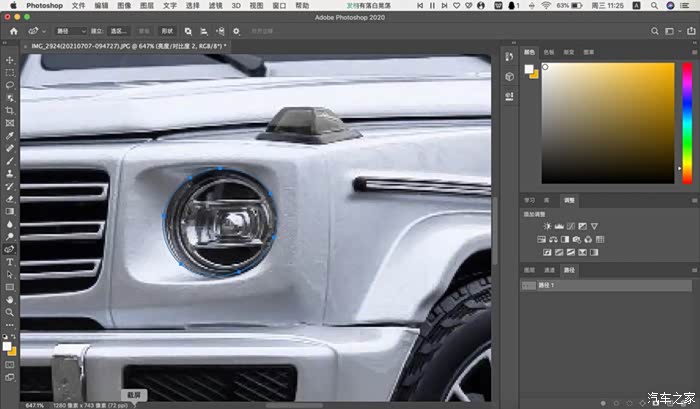Expand the tool preset picker arrow
Screen dimensions: 700x409
[x=44, y=31]
